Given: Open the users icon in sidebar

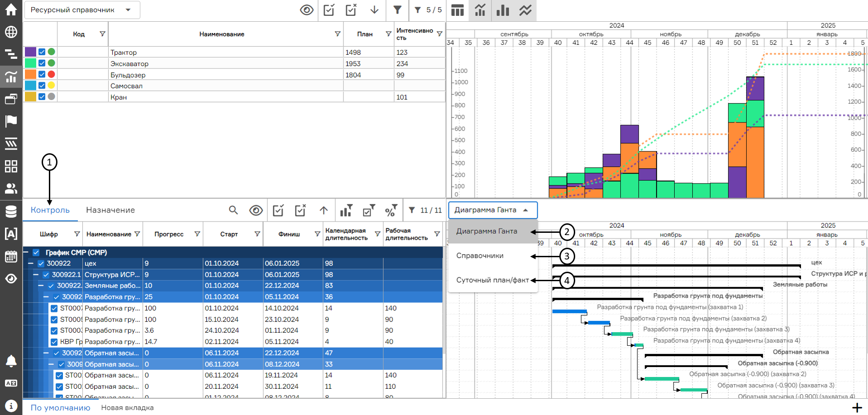Looking at the screenshot, I should tap(11, 189).
